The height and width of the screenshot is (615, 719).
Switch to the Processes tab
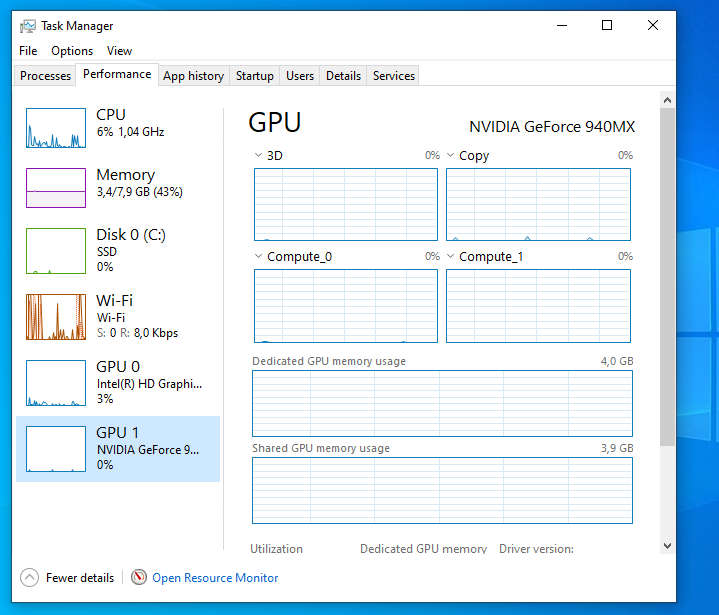tap(46, 76)
